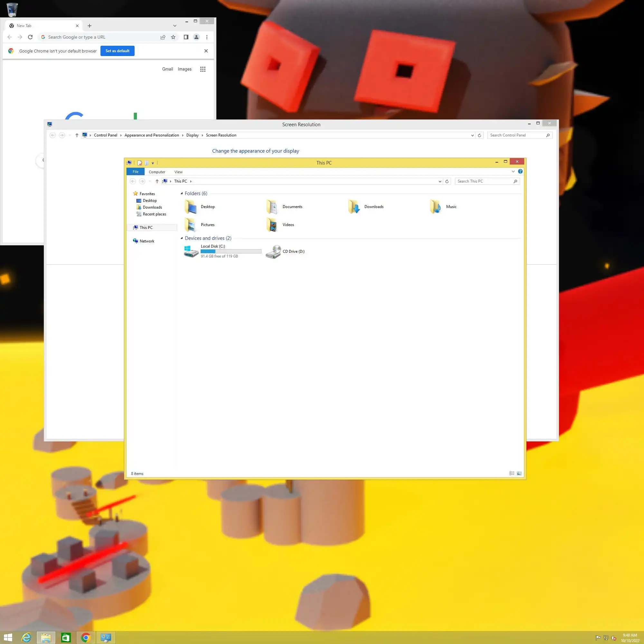This screenshot has width=644, height=644.
Task: Bookmark page with Chrome star icon
Action: coord(173,37)
